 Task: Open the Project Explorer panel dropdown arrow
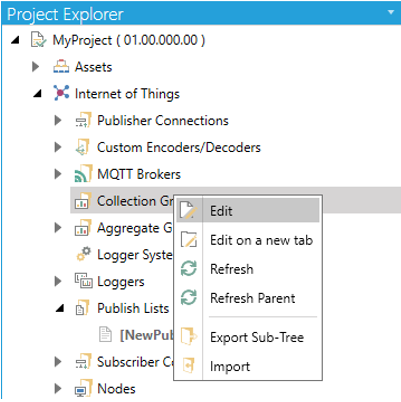click(x=391, y=13)
